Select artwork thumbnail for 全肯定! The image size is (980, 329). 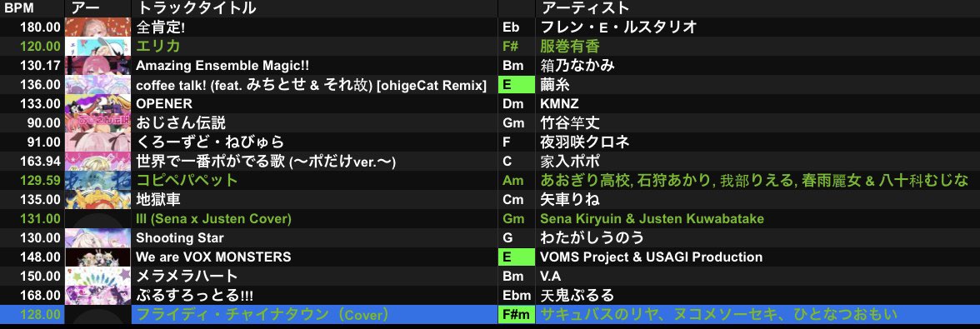pos(97,27)
